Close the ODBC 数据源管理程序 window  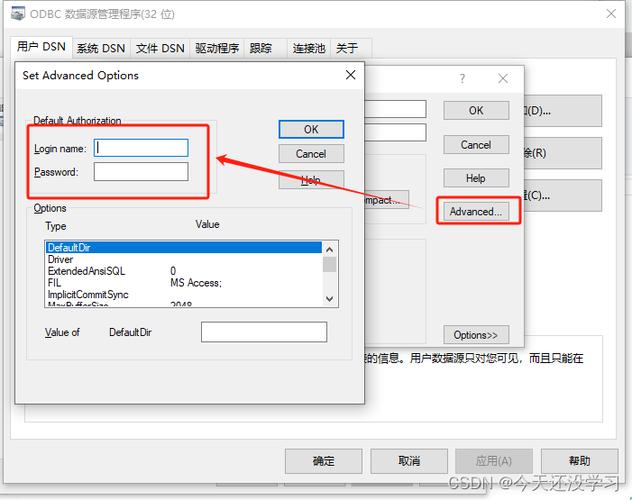611,14
